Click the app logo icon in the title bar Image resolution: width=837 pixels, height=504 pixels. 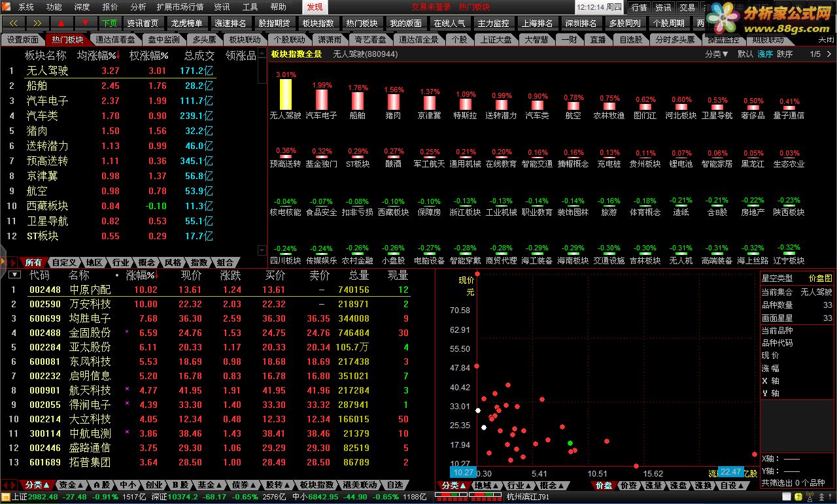click(7, 7)
